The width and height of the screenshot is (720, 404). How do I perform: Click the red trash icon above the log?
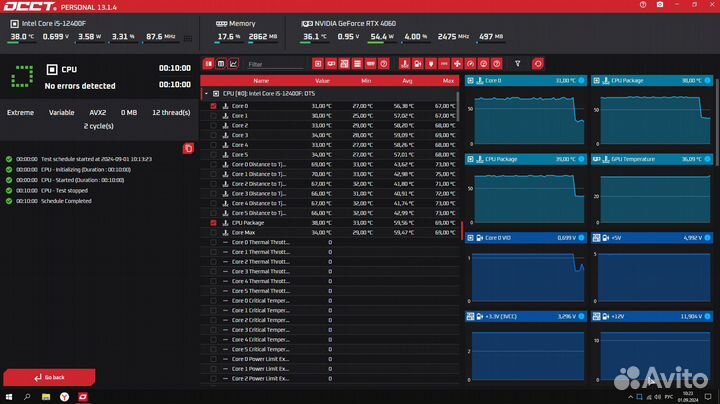(x=189, y=148)
